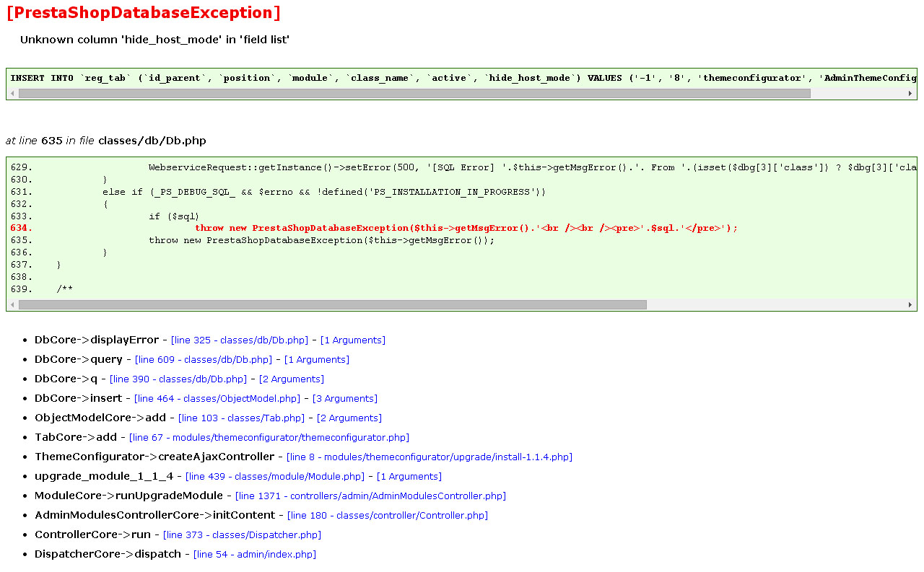Show arguments for upgrade_module_1_1_4
This screenshot has width=924, height=572.
409,476
